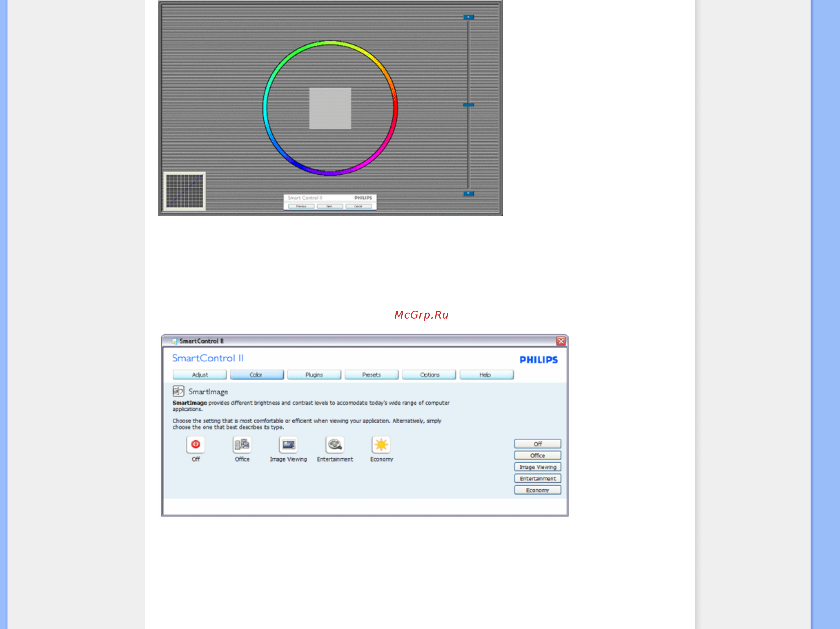Go to the Options tab
The height and width of the screenshot is (629, 840).
click(x=429, y=375)
